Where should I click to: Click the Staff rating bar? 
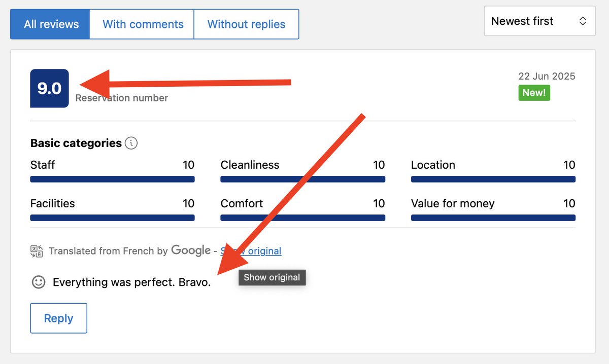point(112,179)
